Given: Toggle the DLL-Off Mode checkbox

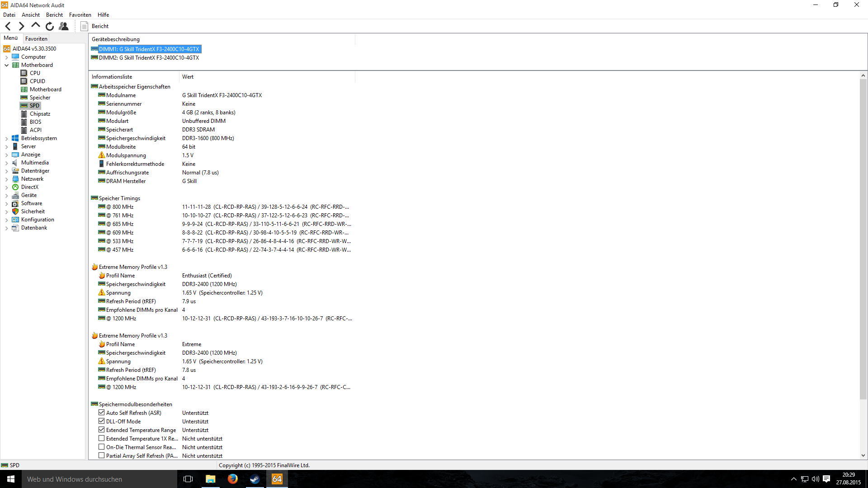Looking at the screenshot, I should point(102,421).
